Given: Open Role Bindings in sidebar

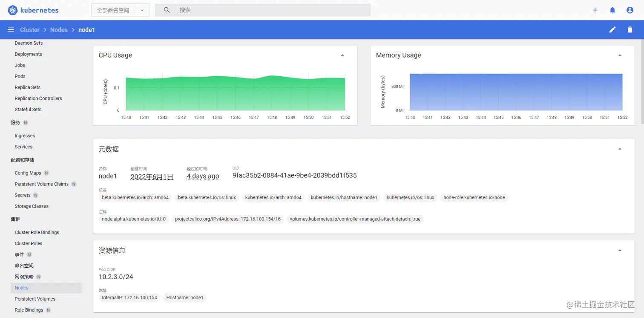Looking at the screenshot, I should coord(29,310).
